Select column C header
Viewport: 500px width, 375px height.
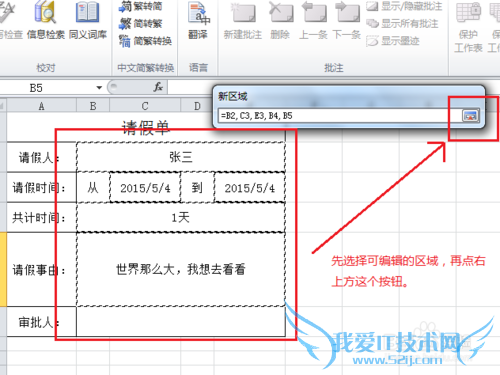click(x=145, y=106)
